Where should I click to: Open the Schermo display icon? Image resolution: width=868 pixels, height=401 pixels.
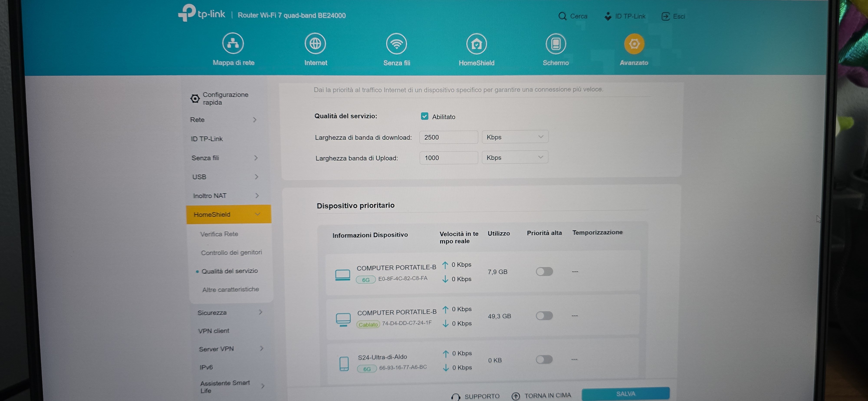556,44
